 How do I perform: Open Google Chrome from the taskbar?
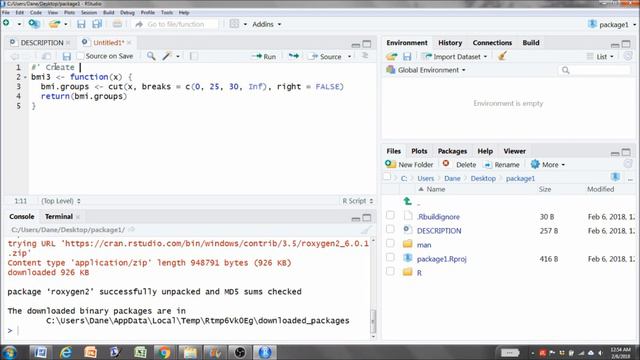[x=165, y=352]
